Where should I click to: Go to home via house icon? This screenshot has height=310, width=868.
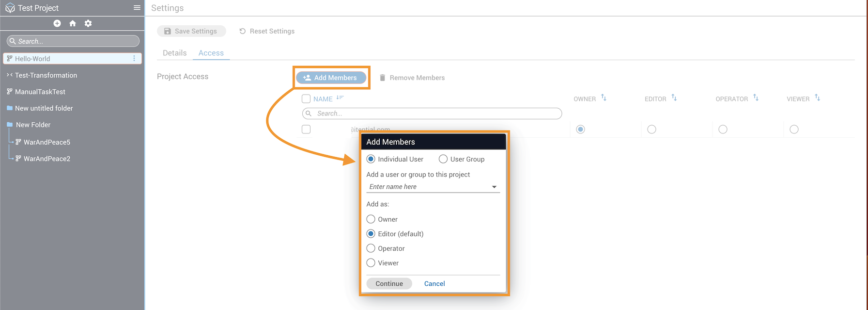click(x=73, y=23)
